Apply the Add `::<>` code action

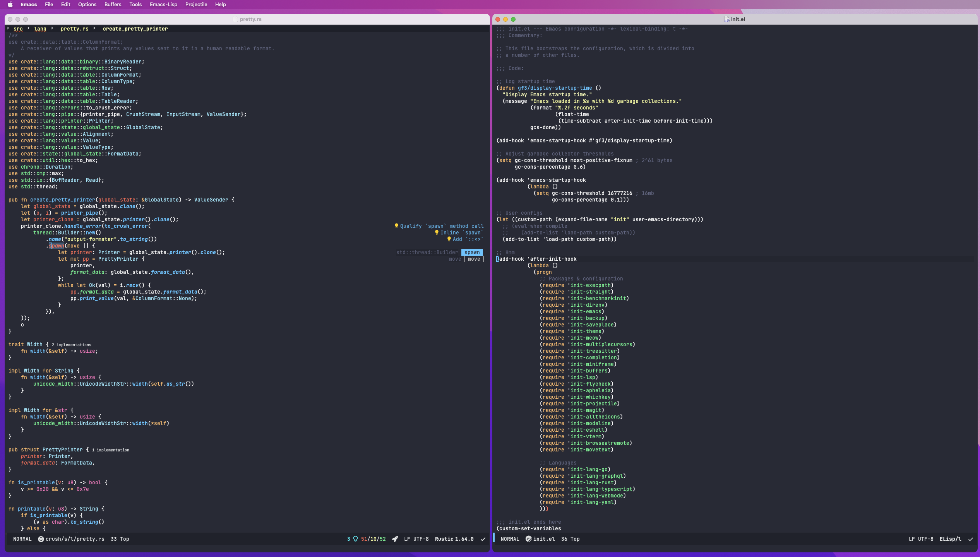pyautogui.click(x=468, y=239)
